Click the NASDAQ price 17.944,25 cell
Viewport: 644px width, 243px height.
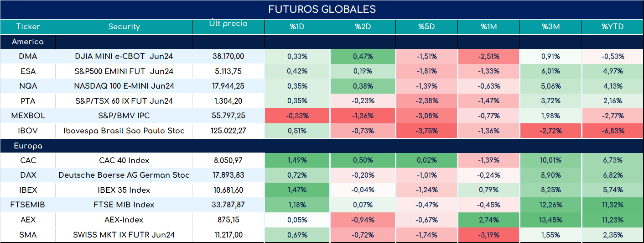[229, 86]
